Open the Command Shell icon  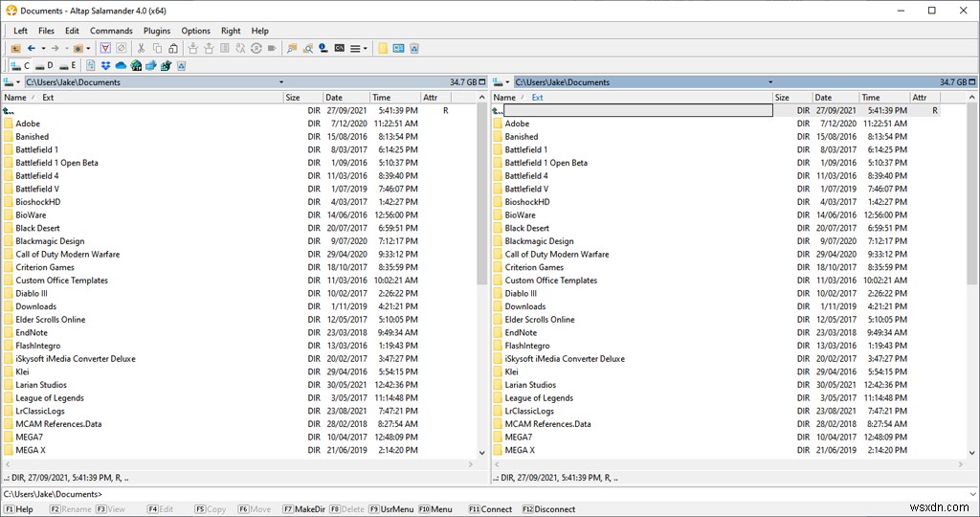click(340, 48)
